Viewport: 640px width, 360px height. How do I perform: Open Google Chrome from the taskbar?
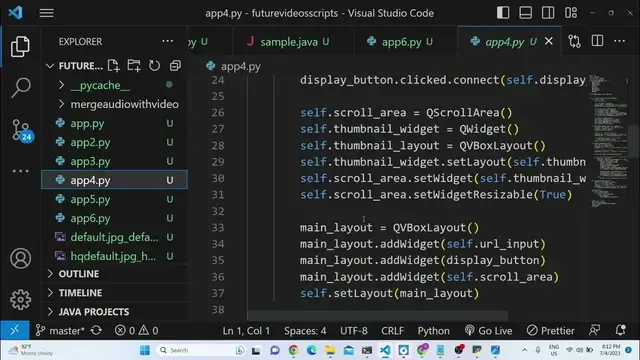(x=293, y=350)
